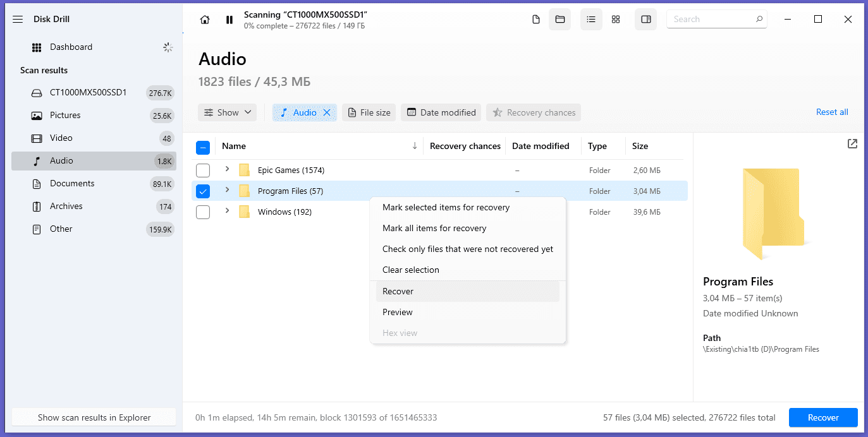This screenshot has width=868, height=437.
Task: Uncheck the Program Files folder checkbox
Action: [x=203, y=191]
